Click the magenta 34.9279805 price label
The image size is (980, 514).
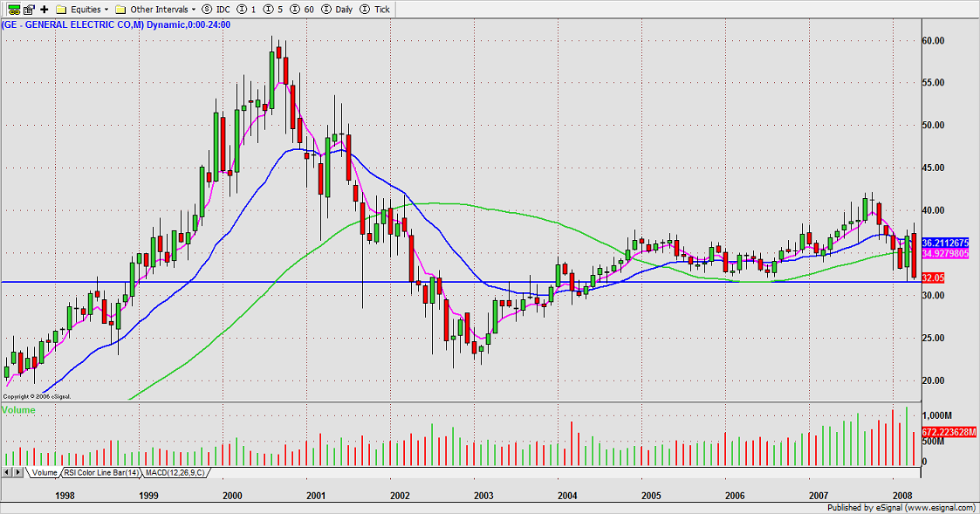tap(945, 253)
